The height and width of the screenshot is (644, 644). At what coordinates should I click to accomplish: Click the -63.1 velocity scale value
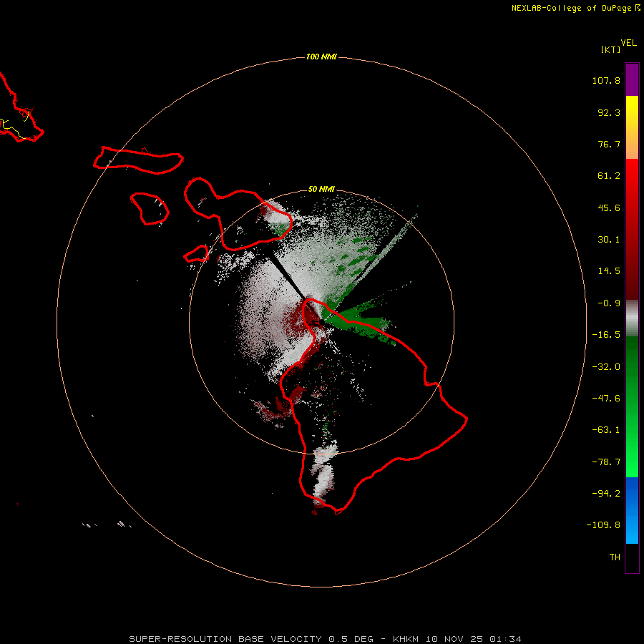(606, 430)
